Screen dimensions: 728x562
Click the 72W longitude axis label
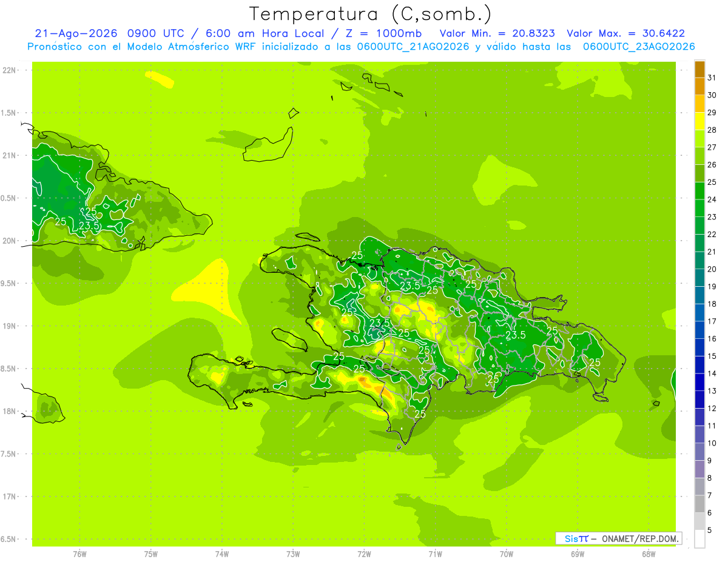[364, 554]
